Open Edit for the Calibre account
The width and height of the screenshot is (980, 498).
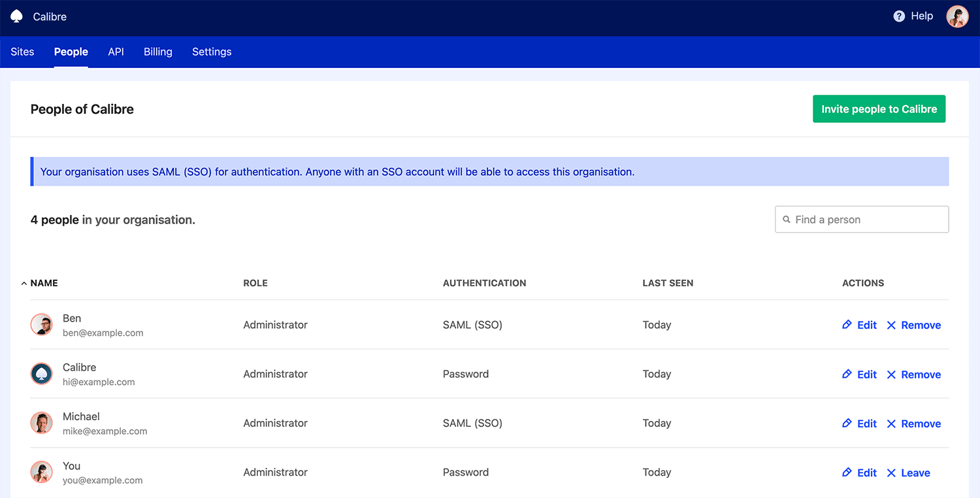pos(866,374)
